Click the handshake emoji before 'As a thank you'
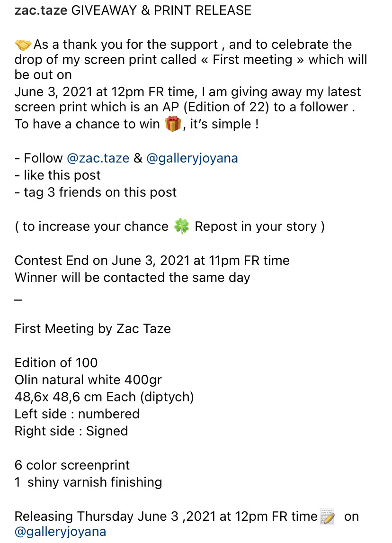This screenshot has width=392, height=543. 23,45
